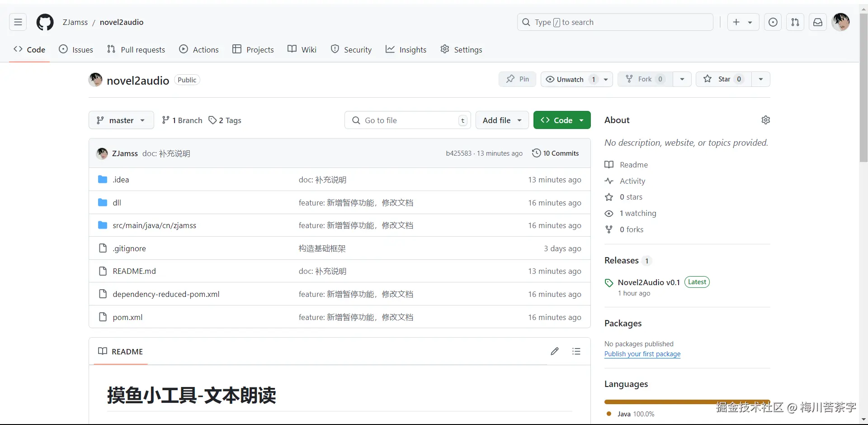This screenshot has height=425, width=868.
Task: Open the Java 100.0% language link
Action: 630,414
